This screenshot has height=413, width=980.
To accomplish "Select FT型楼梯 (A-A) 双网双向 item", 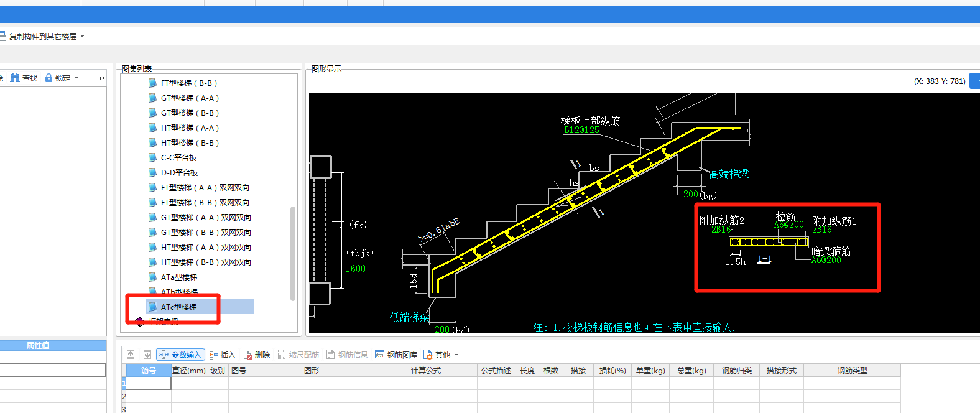I will pos(205,187).
